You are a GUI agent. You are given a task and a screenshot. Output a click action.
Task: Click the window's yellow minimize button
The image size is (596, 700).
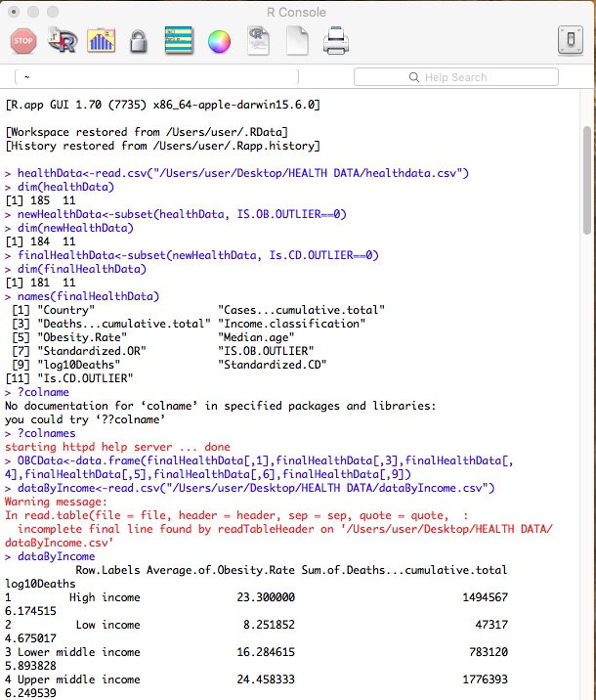coord(33,13)
